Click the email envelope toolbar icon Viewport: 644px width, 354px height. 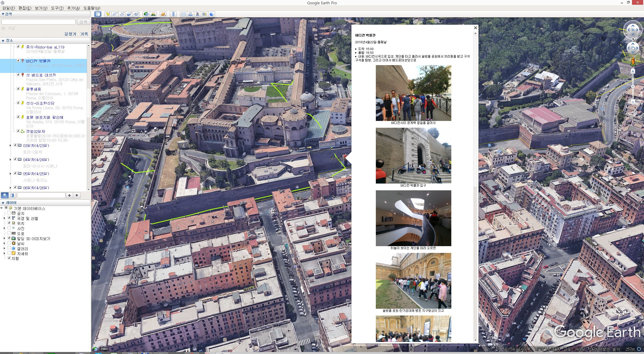pyautogui.click(x=183, y=14)
